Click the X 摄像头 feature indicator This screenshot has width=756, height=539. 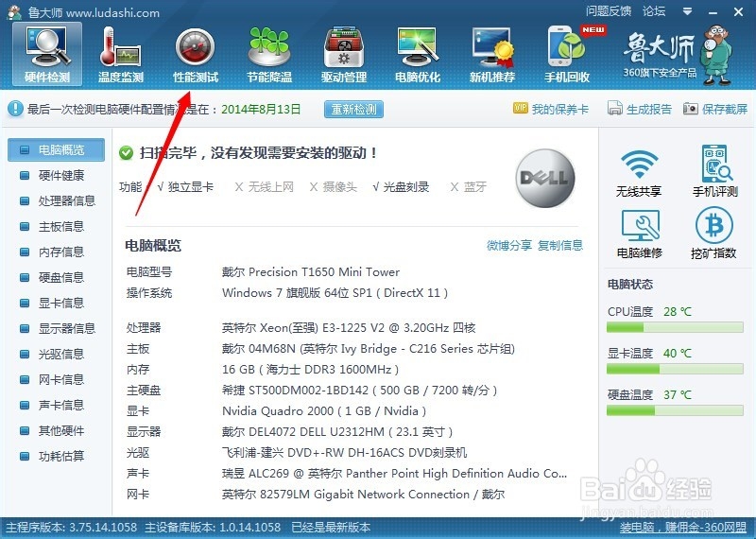click(334, 186)
